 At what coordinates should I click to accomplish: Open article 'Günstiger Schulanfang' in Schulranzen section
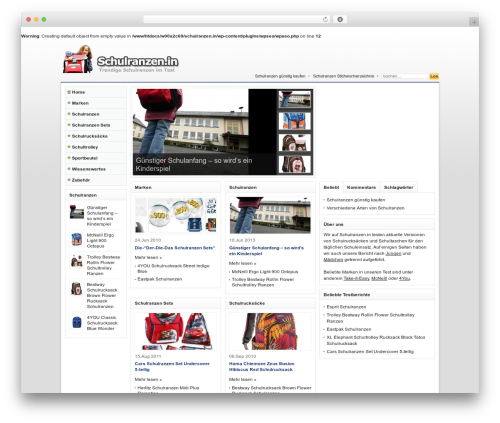click(x=266, y=251)
